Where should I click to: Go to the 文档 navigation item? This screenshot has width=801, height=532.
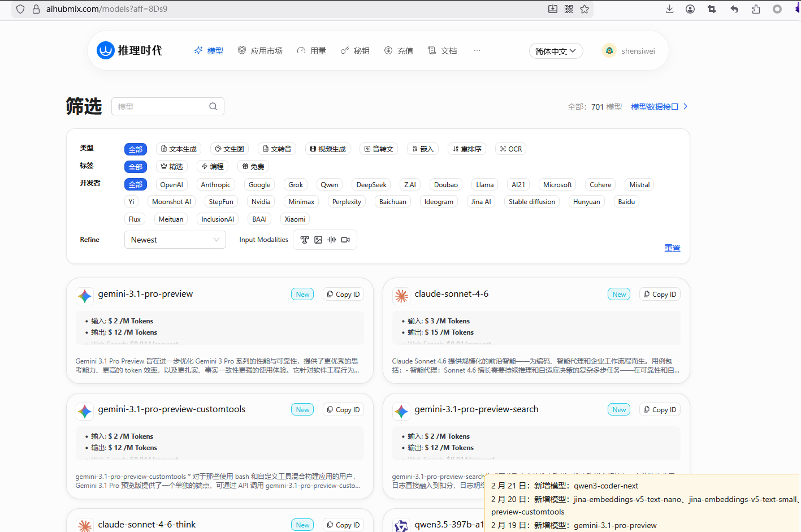442,51
